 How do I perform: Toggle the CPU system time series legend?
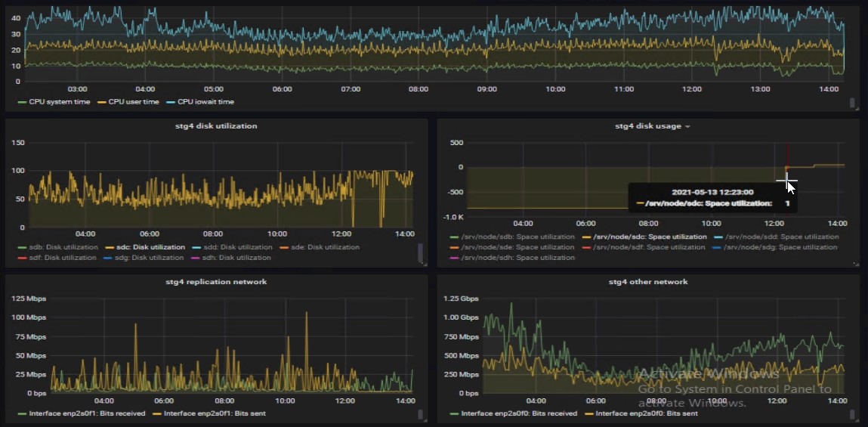coord(59,102)
